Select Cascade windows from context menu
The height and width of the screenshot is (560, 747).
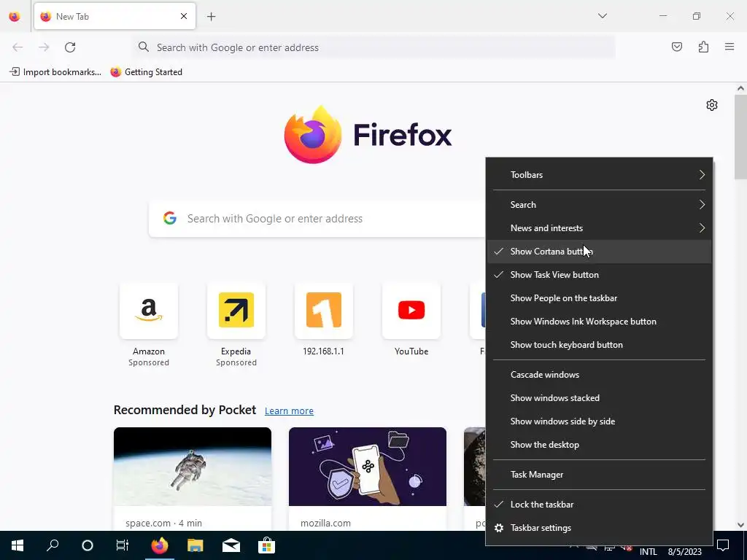point(600,375)
